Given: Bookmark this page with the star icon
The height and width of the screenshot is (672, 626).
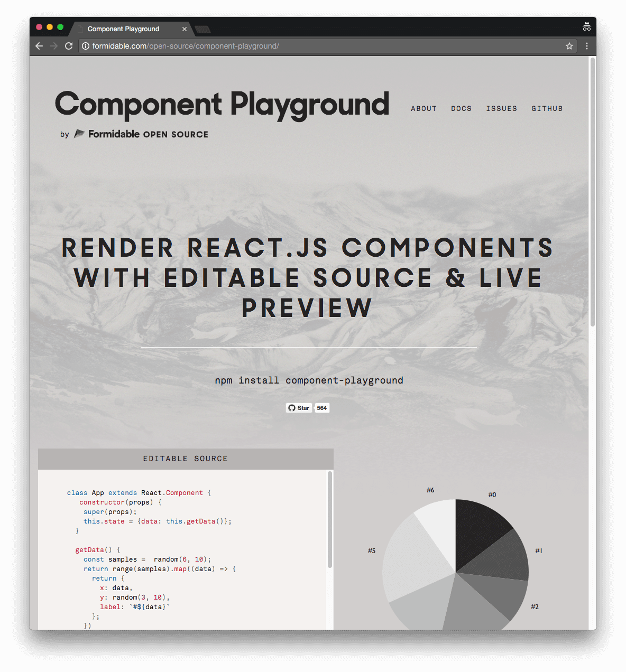Looking at the screenshot, I should tap(569, 46).
